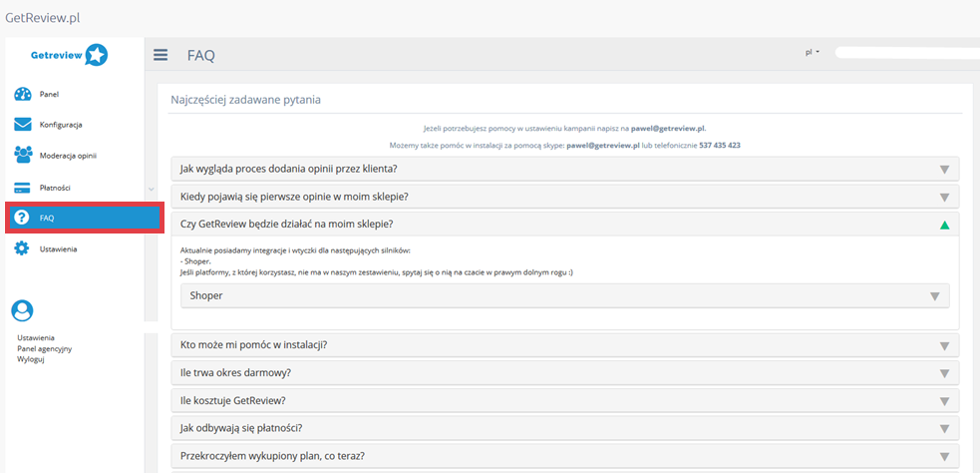Click the Getreview star logo

click(97, 55)
